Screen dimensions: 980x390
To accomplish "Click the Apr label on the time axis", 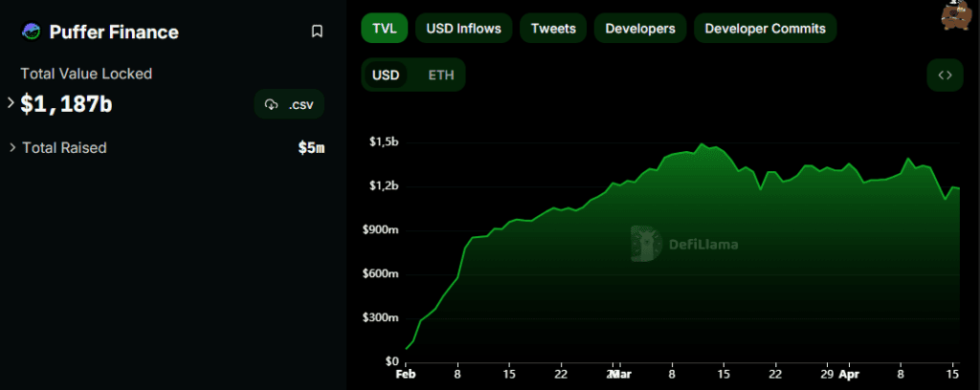I will pos(848,375).
